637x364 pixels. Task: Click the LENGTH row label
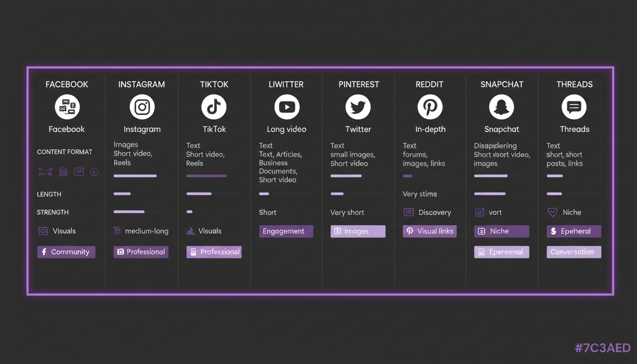coord(49,194)
